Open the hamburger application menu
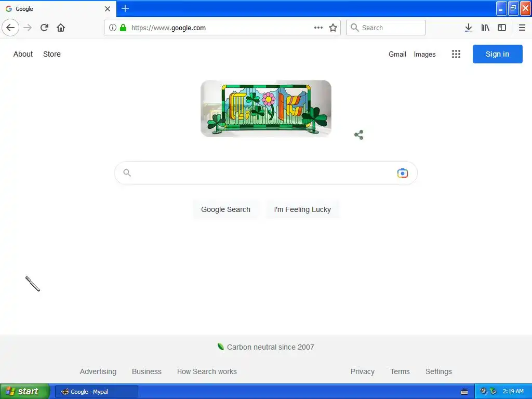Screen dimensions: 532x399 [522, 28]
